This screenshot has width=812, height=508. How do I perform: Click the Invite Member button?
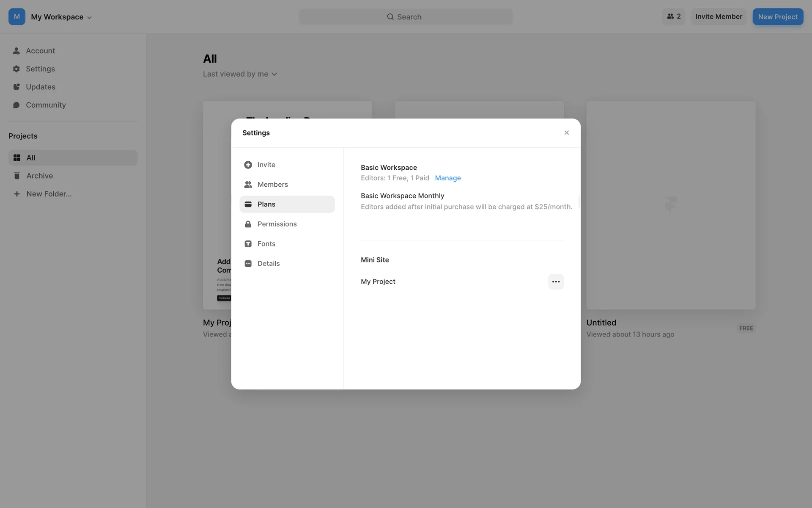click(x=719, y=17)
